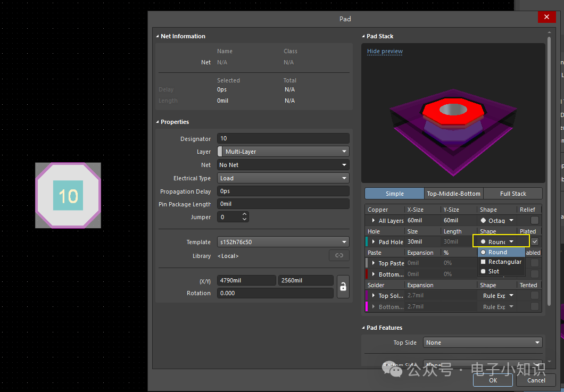This screenshot has height=392, width=564.
Task: Choose Round in the hole shape list
Action: point(501,252)
